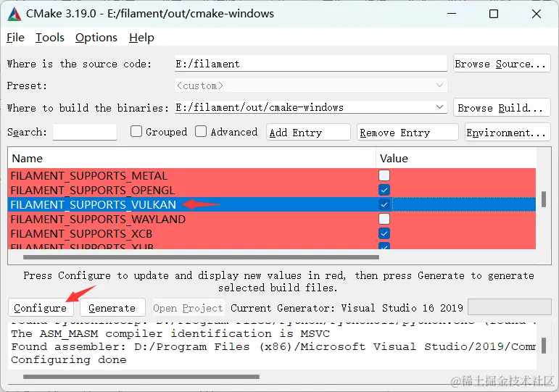The height and width of the screenshot is (392, 559).
Task: Click the Value column header
Action: [x=456, y=158]
